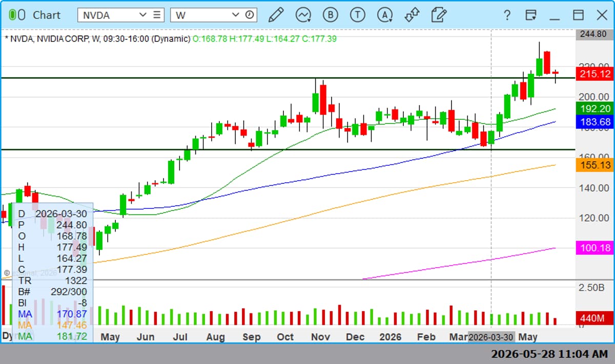Click the blue 183.68 MA price label
Image resolution: width=615 pixels, height=364 pixels.
coord(594,122)
